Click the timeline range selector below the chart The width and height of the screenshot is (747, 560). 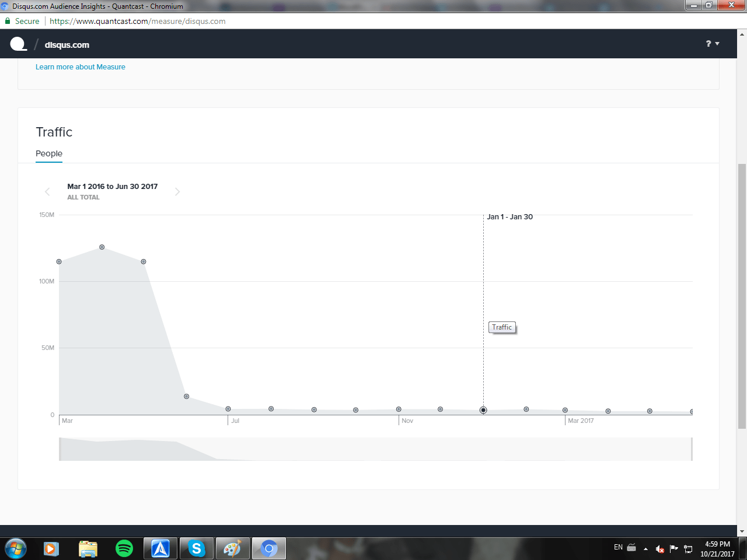(373, 449)
